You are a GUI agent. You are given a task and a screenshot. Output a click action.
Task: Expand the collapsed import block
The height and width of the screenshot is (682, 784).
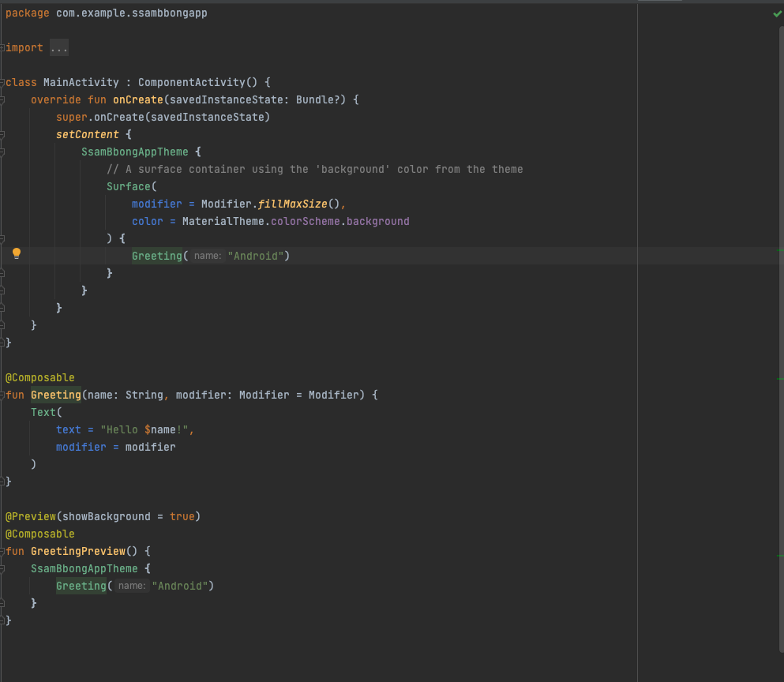[x=2, y=47]
